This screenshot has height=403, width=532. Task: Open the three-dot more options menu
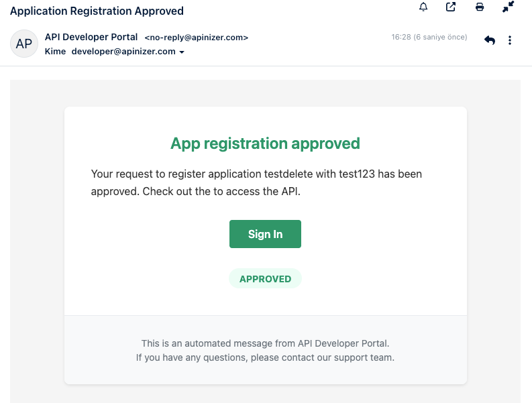510,40
